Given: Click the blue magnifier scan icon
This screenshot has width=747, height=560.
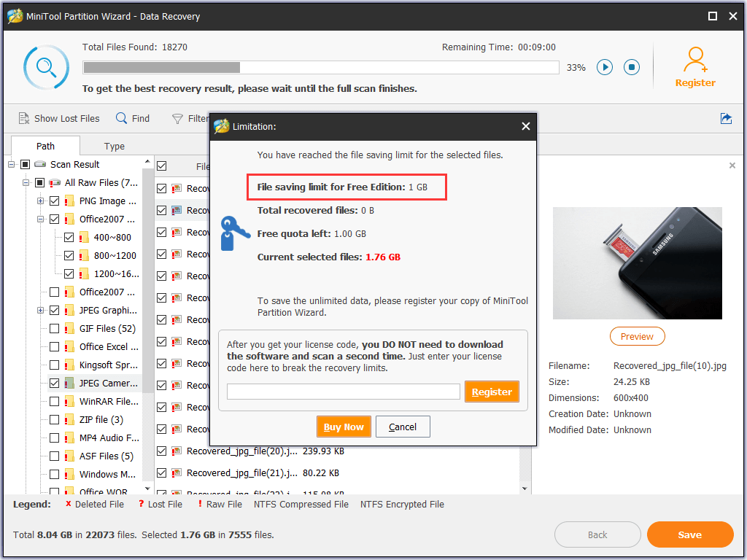Looking at the screenshot, I should (x=45, y=67).
